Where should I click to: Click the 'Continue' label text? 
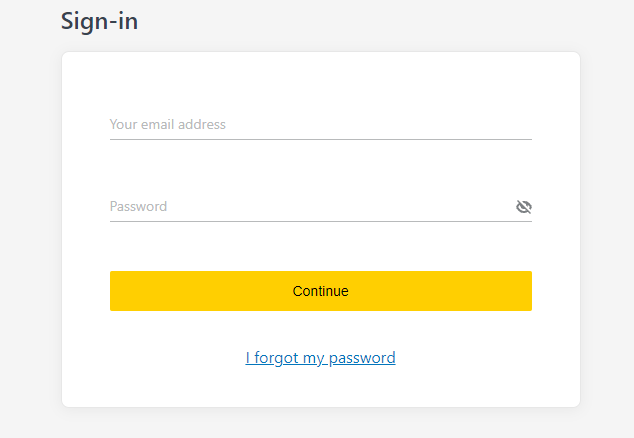[320, 291]
